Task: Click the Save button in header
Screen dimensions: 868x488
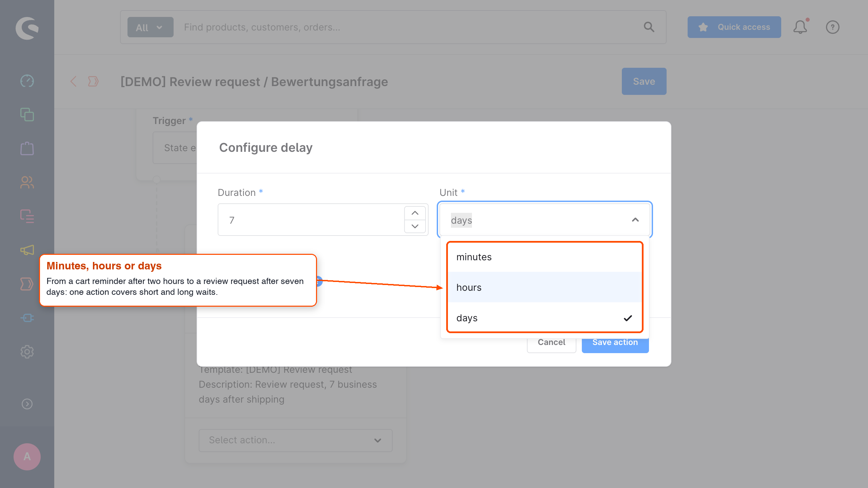Action: pyautogui.click(x=644, y=81)
